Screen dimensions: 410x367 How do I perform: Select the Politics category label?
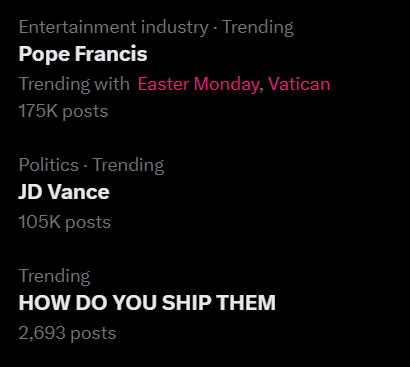pos(49,165)
